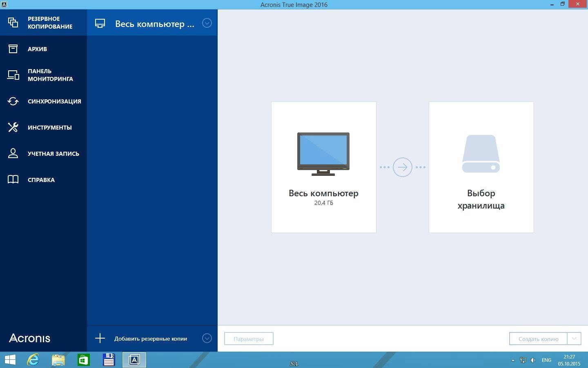
Task: Click the Справка open book icon
Action: pyautogui.click(x=13, y=180)
